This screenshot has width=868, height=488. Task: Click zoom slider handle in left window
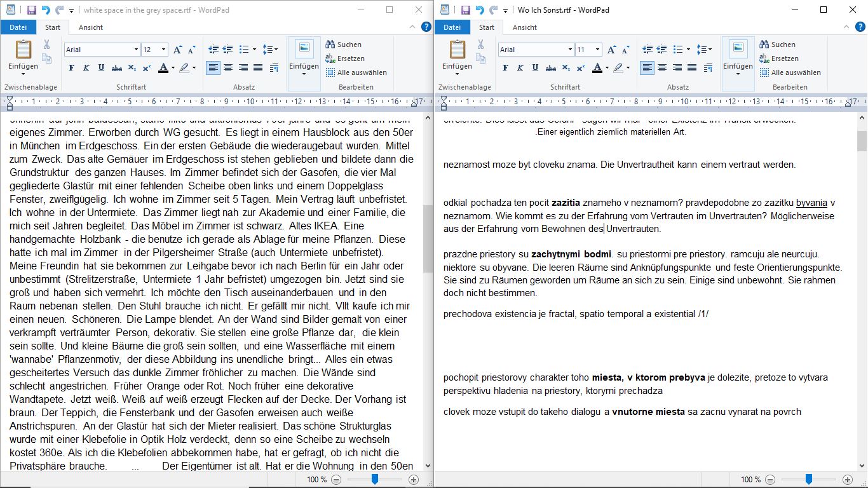375,480
